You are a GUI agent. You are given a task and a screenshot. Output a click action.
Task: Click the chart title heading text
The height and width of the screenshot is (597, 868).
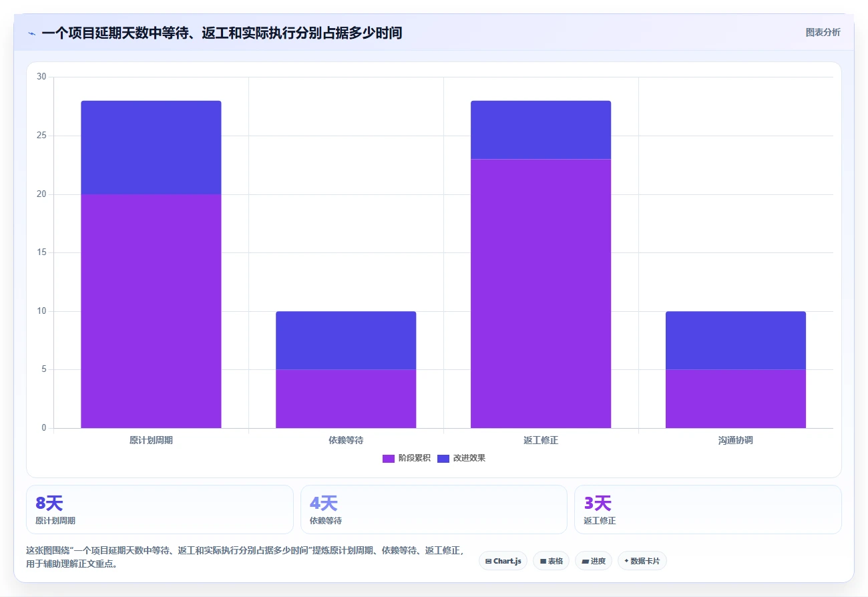[222, 33]
